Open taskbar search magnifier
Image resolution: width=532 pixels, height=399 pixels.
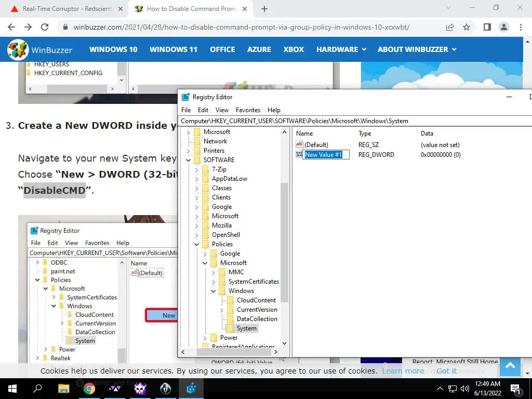point(37,389)
